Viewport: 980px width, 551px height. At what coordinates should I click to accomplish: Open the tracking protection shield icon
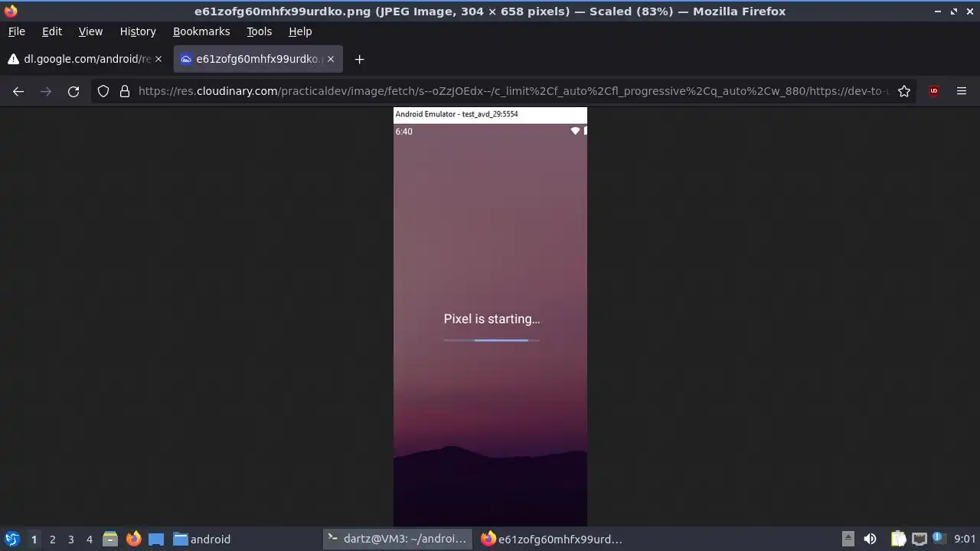click(103, 91)
